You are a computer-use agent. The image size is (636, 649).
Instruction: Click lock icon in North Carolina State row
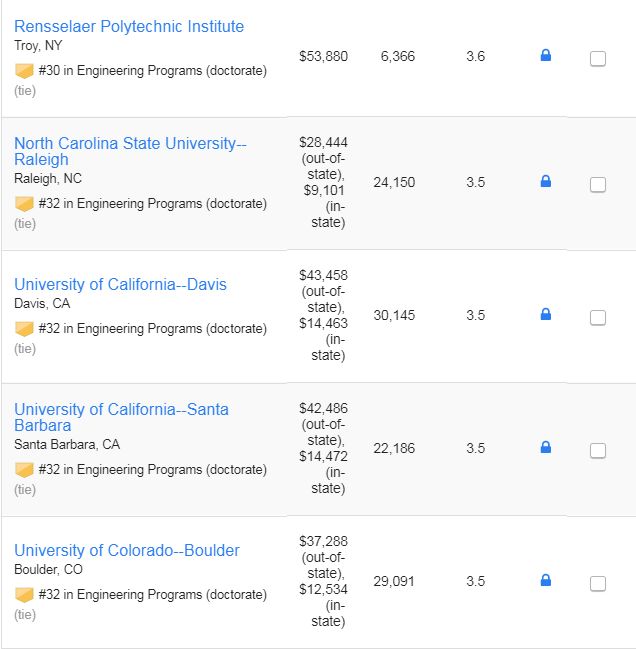546,181
